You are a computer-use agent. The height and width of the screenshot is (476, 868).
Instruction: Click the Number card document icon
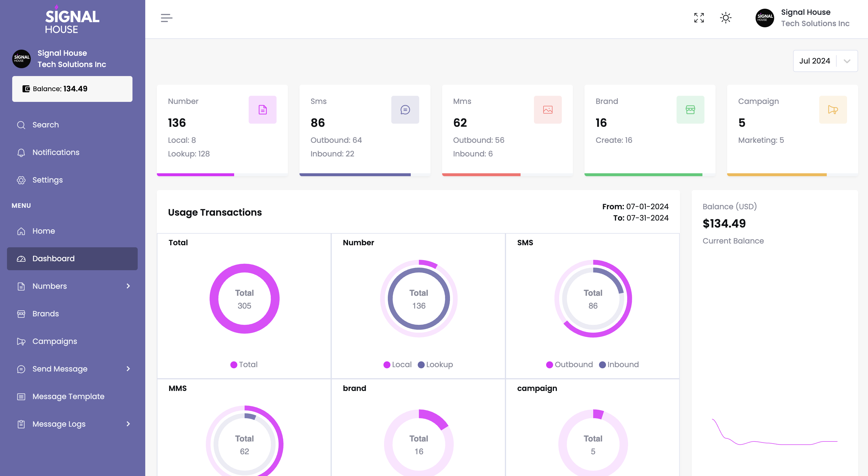click(263, 110)
